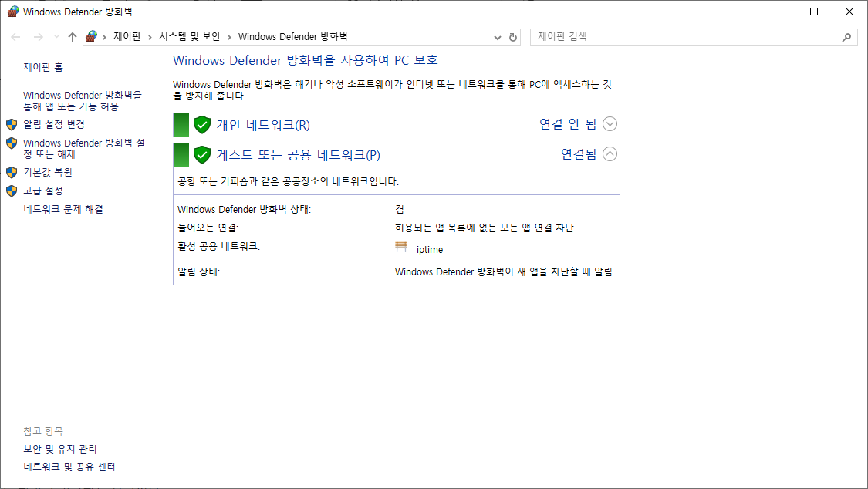Click the search magnifier icon

pos(846,37)
